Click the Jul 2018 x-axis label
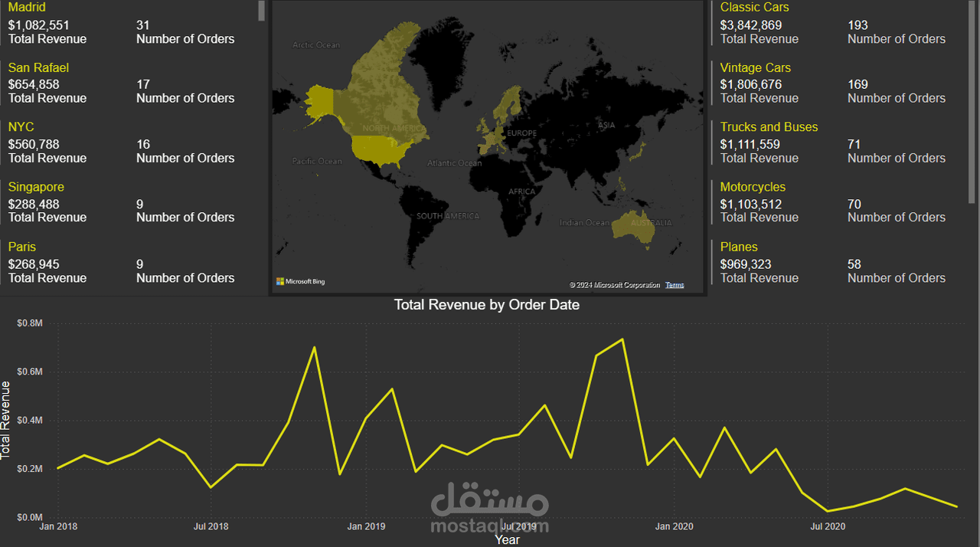This screenshot has width=980, height=547. (211, 526)
